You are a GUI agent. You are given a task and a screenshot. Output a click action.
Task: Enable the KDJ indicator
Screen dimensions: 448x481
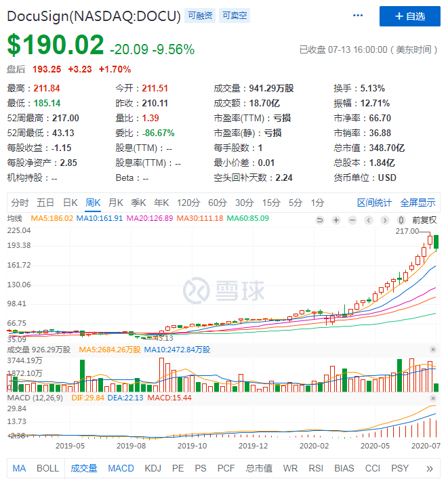click(x=152, y=468)
